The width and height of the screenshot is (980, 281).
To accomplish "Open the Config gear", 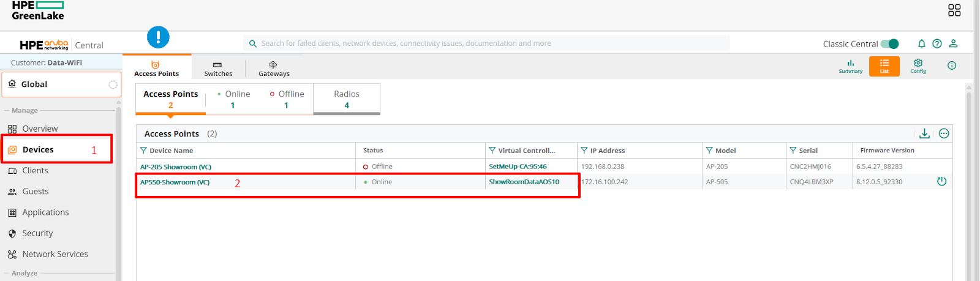I will click(x=918, y=66).
